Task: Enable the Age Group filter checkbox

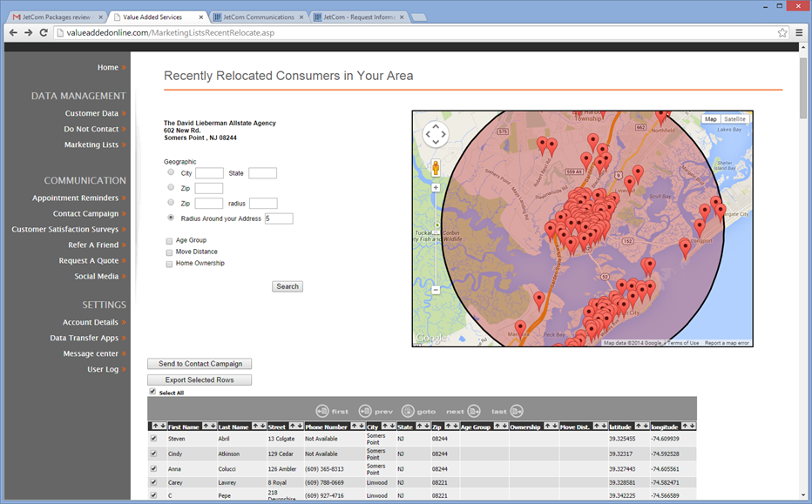Action: pyautogui.click(x=169, y=240)
